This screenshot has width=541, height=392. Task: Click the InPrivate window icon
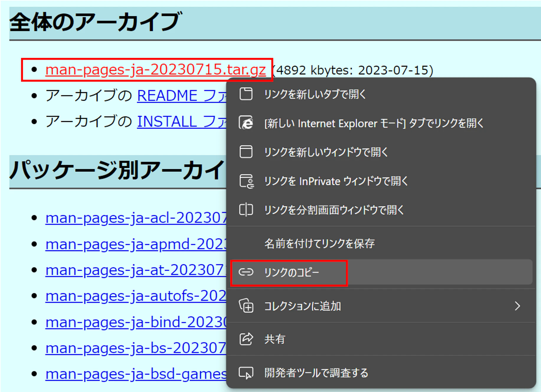point(246,181)
